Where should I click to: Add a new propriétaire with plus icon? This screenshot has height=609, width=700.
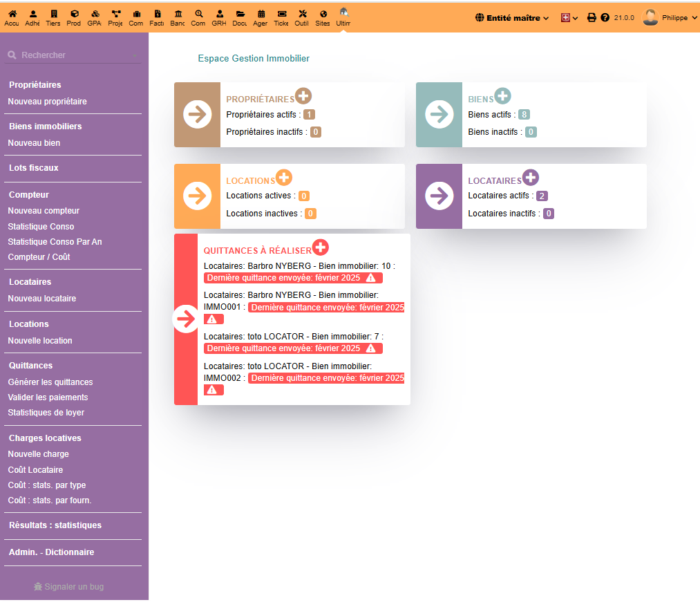point(303,95)
